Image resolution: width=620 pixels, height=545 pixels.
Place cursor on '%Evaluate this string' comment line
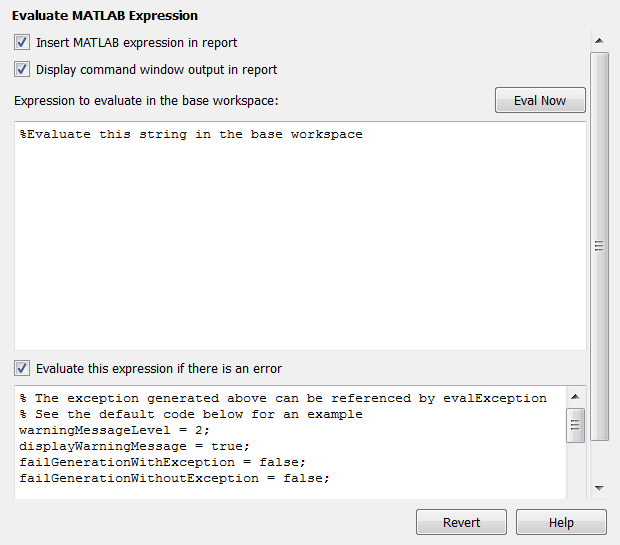[190, 134]
